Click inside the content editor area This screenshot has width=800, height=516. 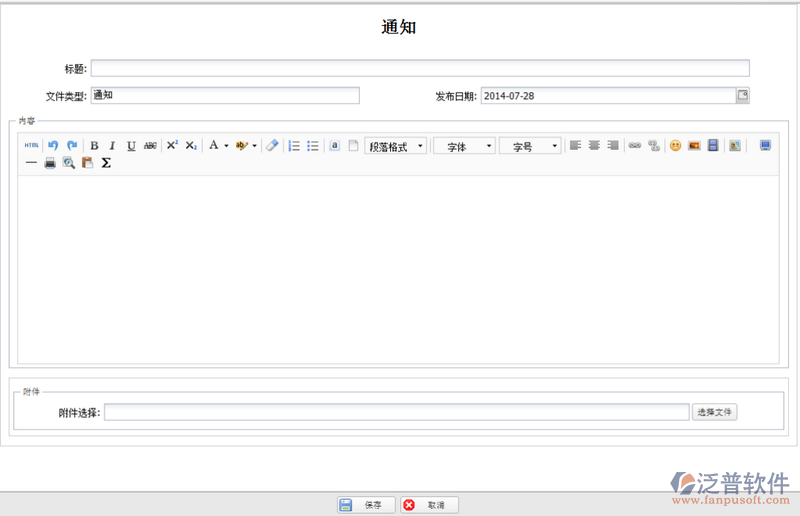pyautogui.click(x=398, y=269)
